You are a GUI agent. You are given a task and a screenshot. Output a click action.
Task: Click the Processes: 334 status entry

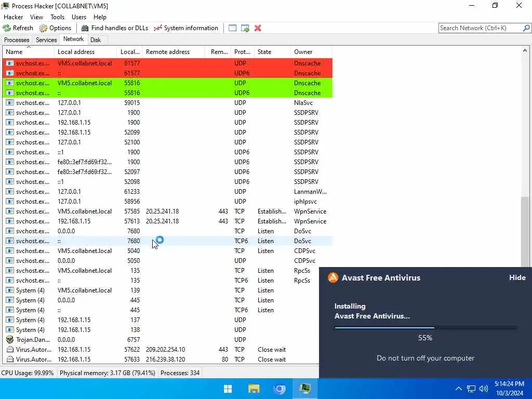[x=180, y=373]
